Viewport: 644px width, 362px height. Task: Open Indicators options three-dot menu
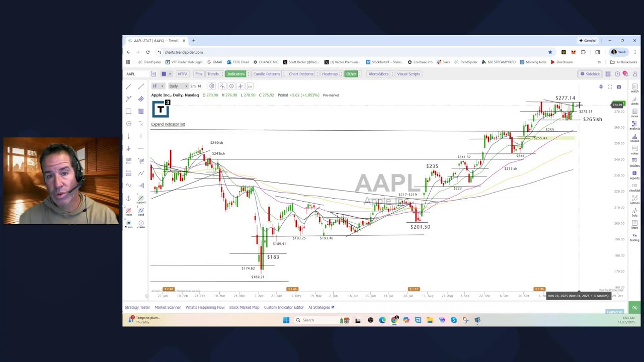pyautogui.click(x=248, y=74)
